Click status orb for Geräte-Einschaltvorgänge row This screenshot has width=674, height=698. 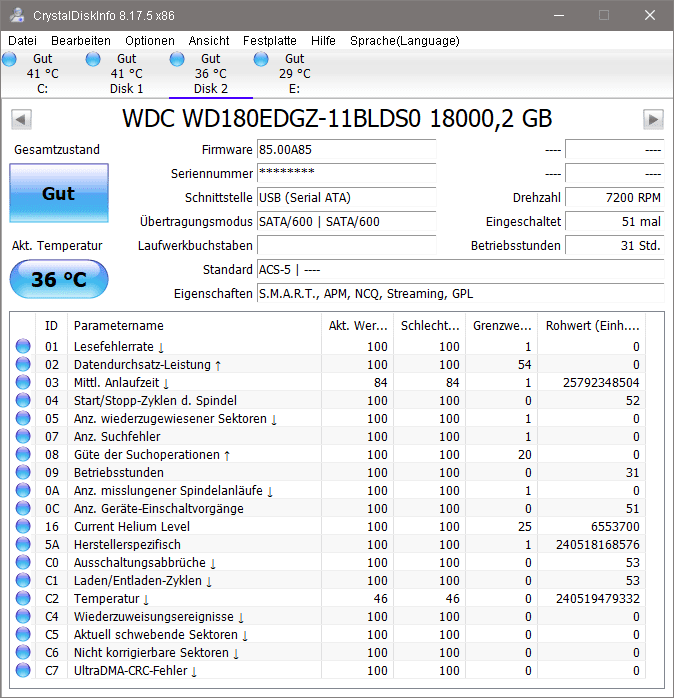pyautogui.click(x=23, y=508)
